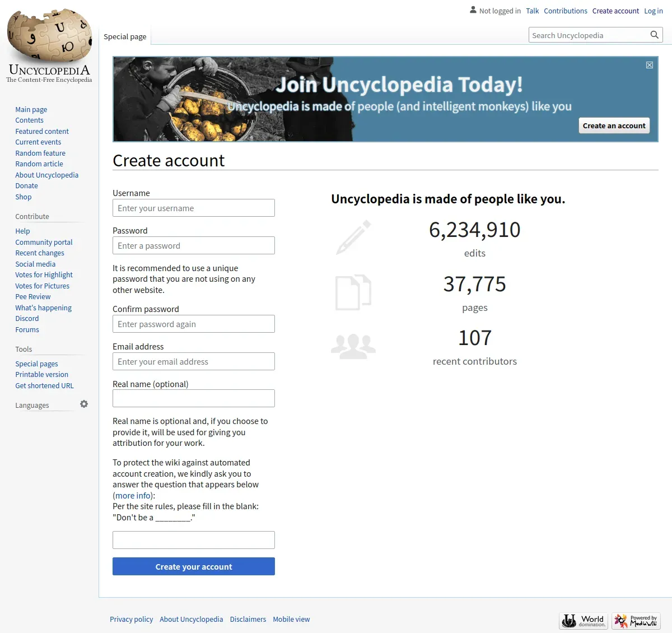Open Printable version link

42,374
